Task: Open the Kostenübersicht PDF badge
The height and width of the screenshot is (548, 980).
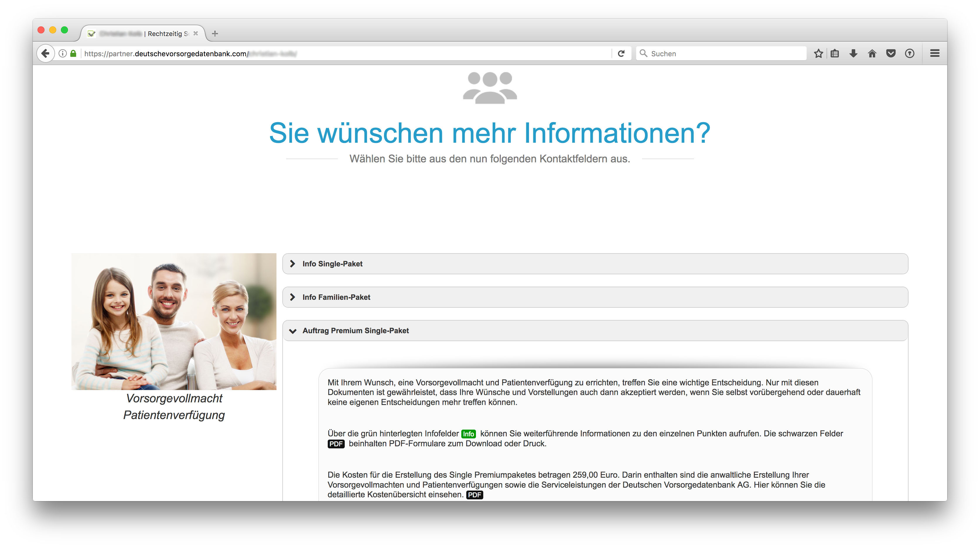Action: tap(474, 495)
